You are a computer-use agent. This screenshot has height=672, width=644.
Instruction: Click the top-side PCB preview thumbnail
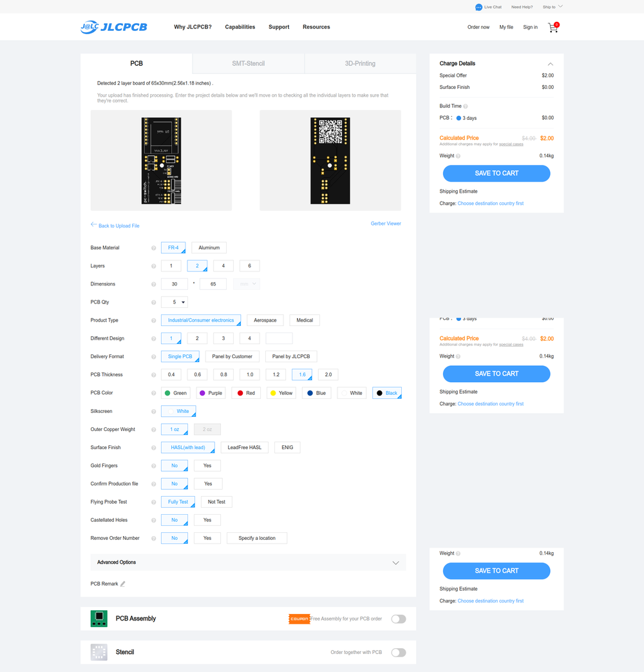(161, 160)
